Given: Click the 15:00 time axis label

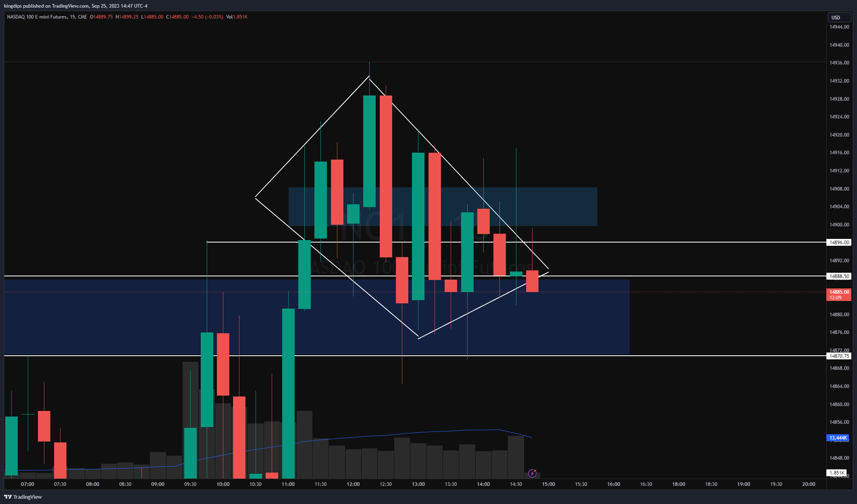Looking at the screenshot, I should [x=549, y=484].
